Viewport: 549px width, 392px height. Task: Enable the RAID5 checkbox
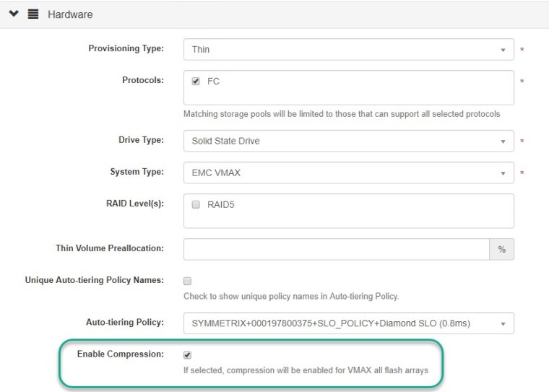point(196,205)
